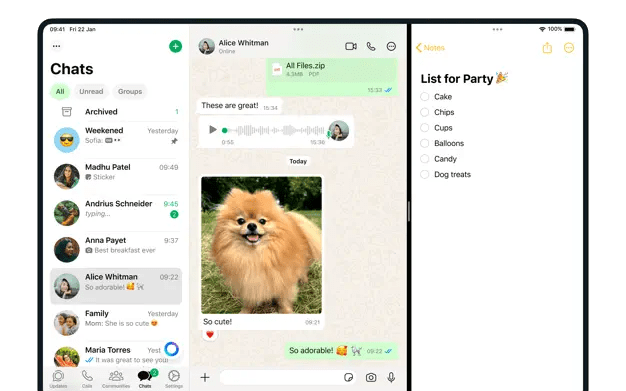The height and width of the screenshot is (391, 626).
Task: Check off Dog treats in the list
Action: coord(425,175)
